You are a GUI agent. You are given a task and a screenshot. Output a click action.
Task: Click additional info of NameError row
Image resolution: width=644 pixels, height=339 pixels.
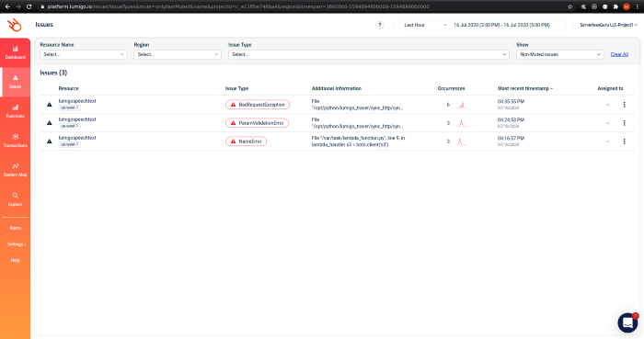[358, 141]
